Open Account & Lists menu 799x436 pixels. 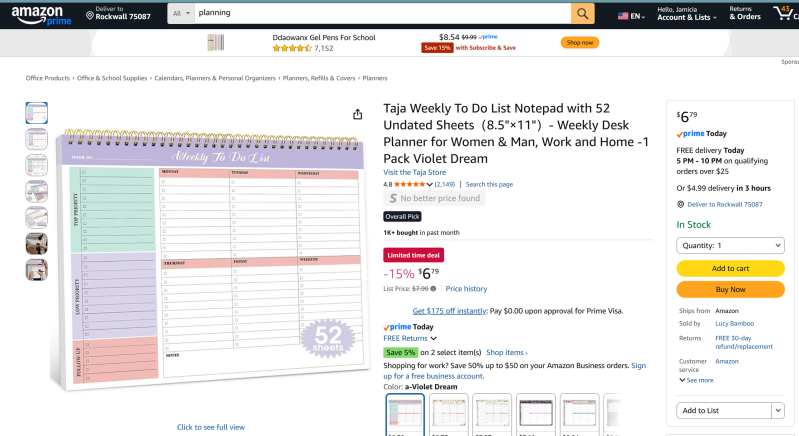click(x=686, y=14)
